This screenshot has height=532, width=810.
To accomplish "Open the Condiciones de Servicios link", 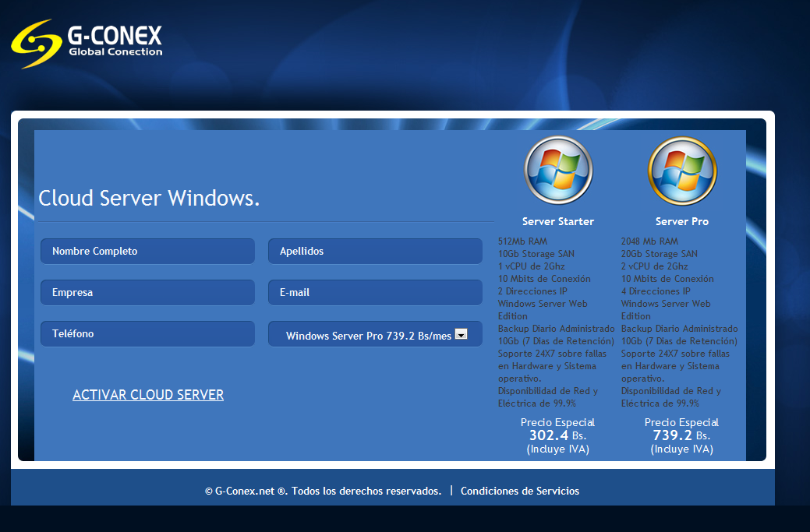I will (520, 491).
